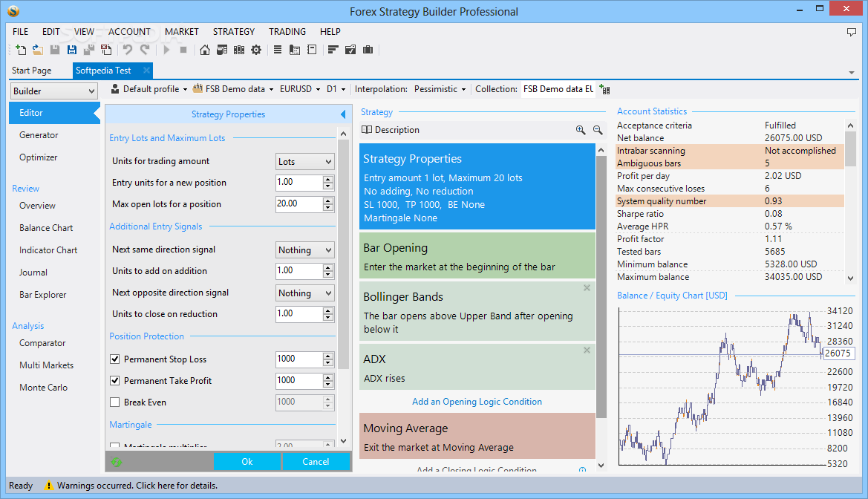This screenshot has height=499, width=868.
Task: Close the strategy with the red X document icon
Action: point(106,50)
